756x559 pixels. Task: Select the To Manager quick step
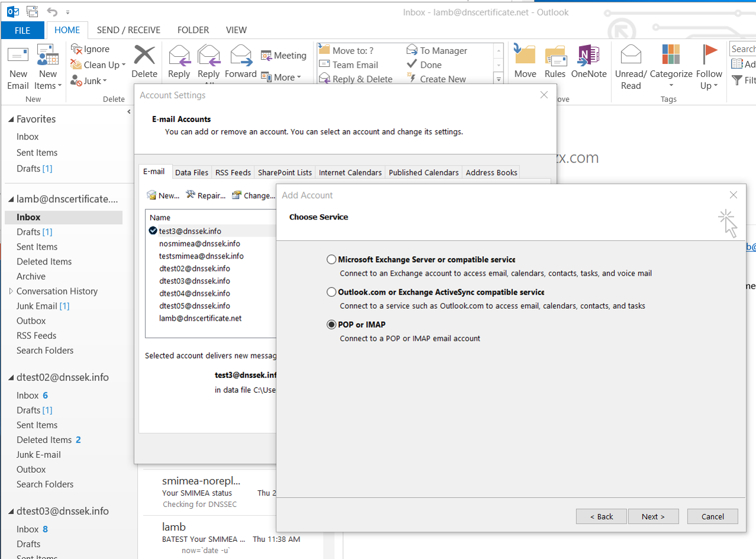[437, 51]
